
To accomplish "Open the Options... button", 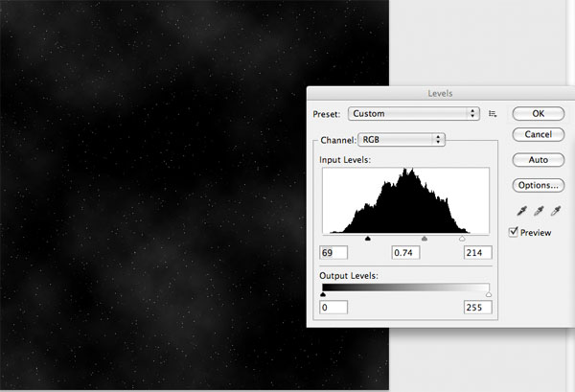I will (538, 185).
